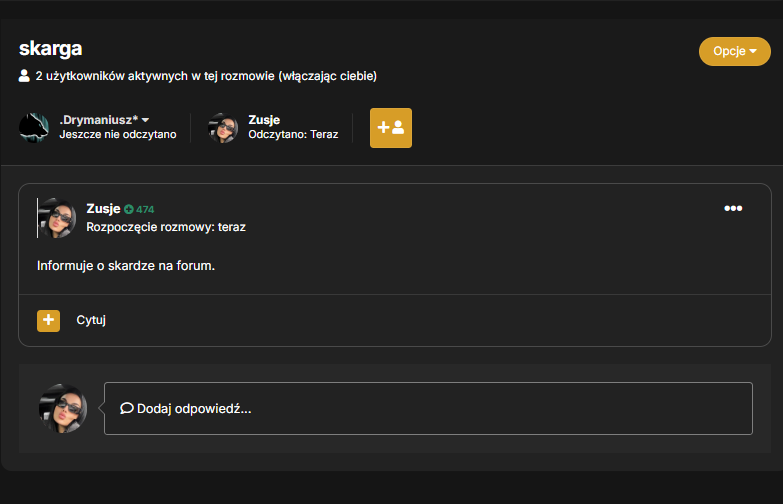
Task: Click the 474 reputation count
Action: coord(145,209)
